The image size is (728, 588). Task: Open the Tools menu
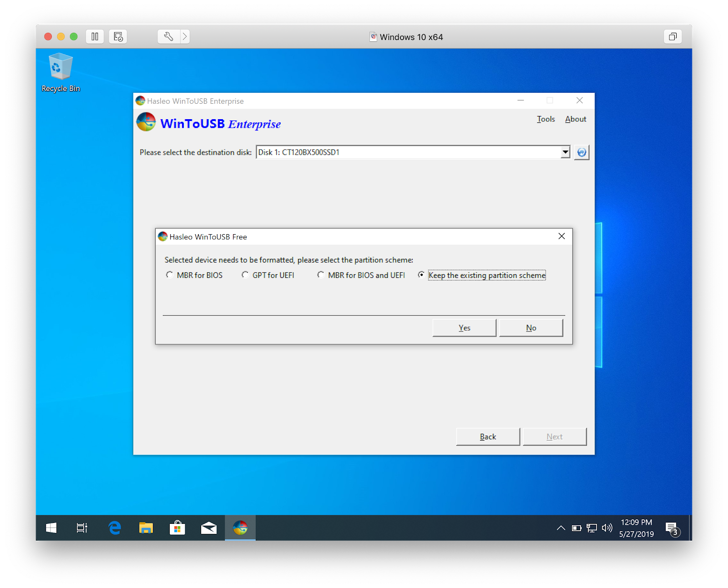coord(546,119)
